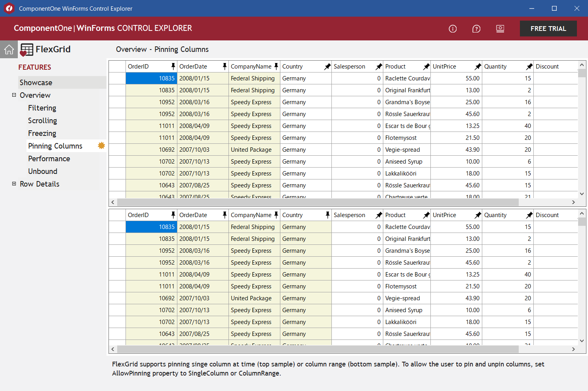This screenshot has width=588, height=391.
Task: Click the orange star badge beside Pinning Columns
Action: click(x=101, y=146)
